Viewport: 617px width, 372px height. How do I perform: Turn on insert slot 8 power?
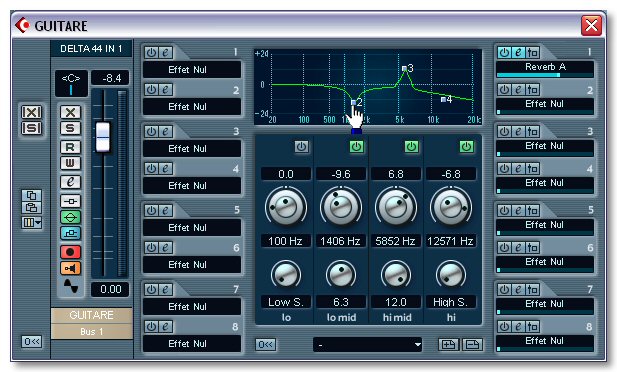(x=151, y=327)
